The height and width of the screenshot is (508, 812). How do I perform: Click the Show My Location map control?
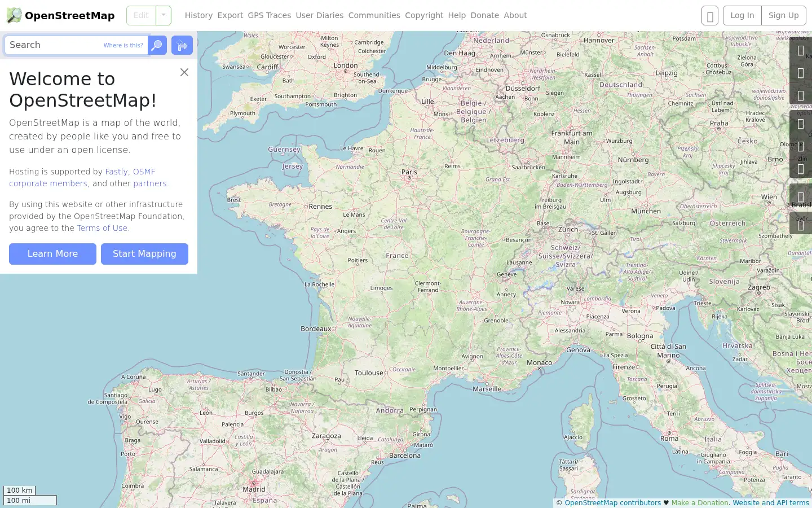pyautogui.click(x=801, y=96)
